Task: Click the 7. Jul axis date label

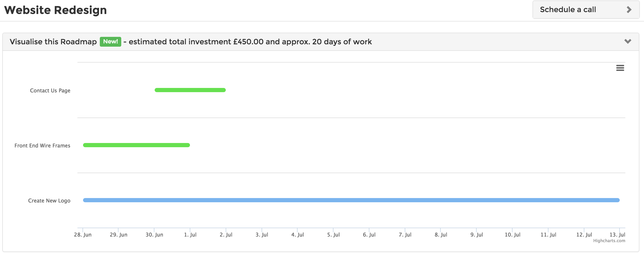Action: (x=405, y=235)
